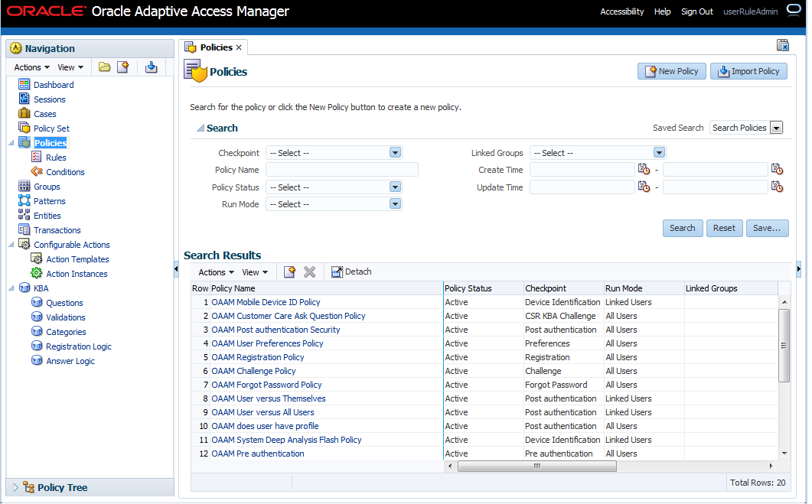The width and height of the screenshot is (812, 504).
Task: Click the Sessions icon in Navigation
Action: coord(24,99)
